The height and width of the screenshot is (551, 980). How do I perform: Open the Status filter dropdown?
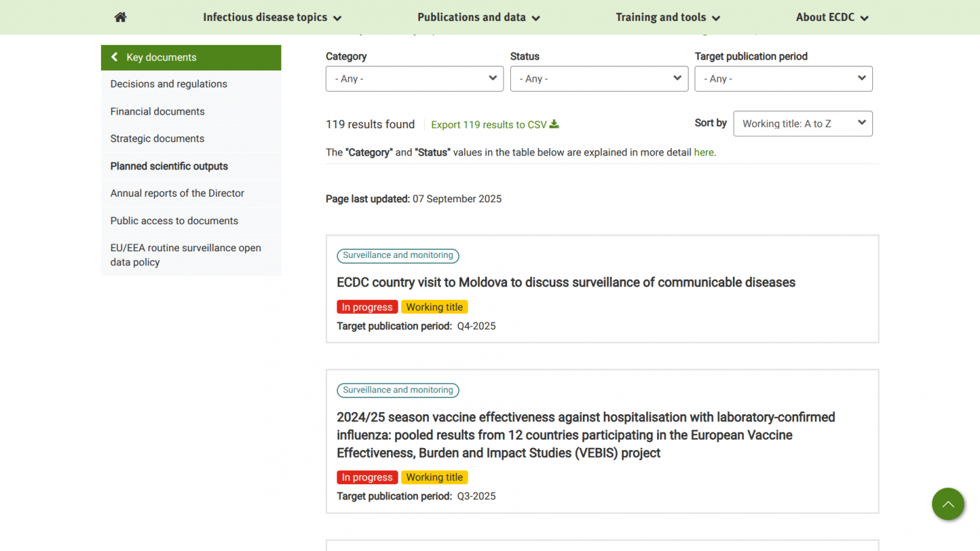599,79
